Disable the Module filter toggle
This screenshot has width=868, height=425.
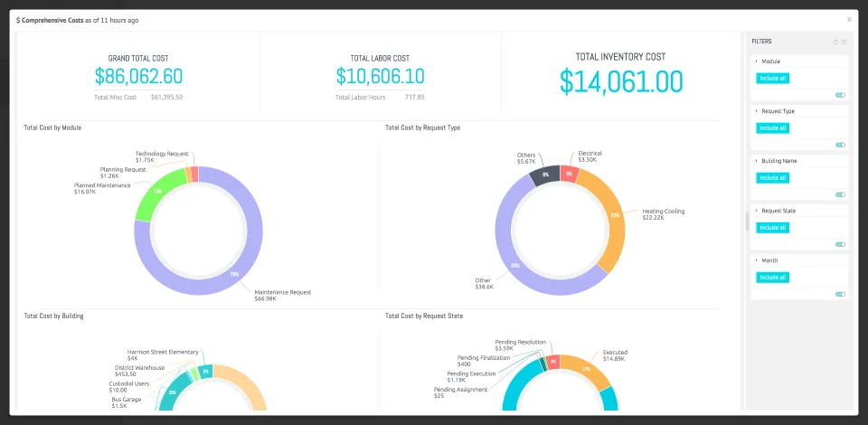pyautogui.click(x=840, y=95)
